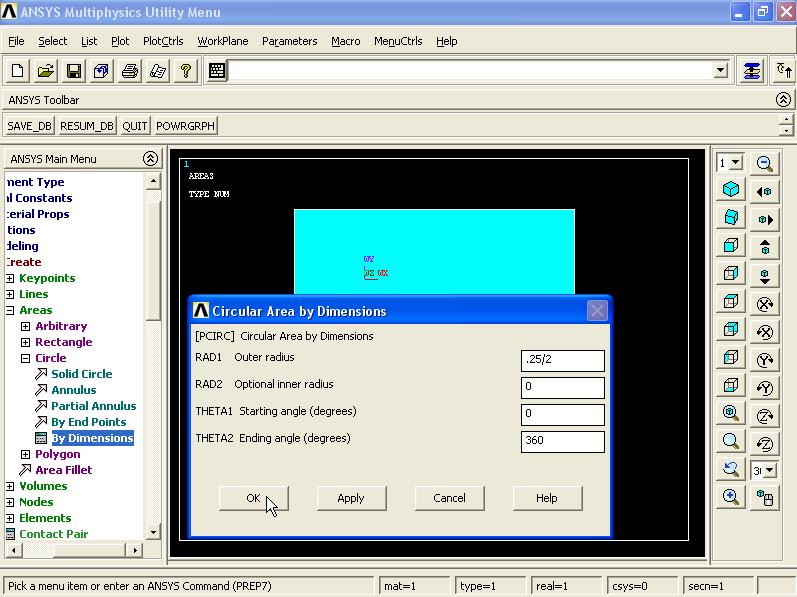
Task: Click Main Menu scrollbar down arrow
Action: (153, 532)
